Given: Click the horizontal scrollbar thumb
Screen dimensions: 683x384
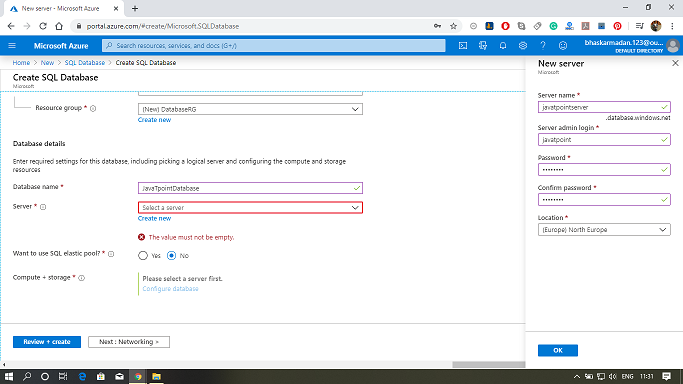Looking at the screenshot, I should pyautogui.click(x=489, y=365).
